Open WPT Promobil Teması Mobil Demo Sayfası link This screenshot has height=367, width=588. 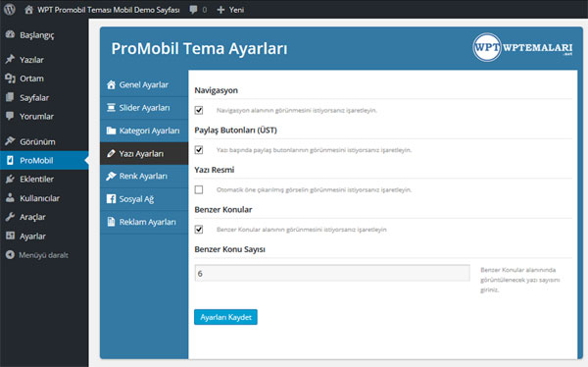tap(109, 10)
